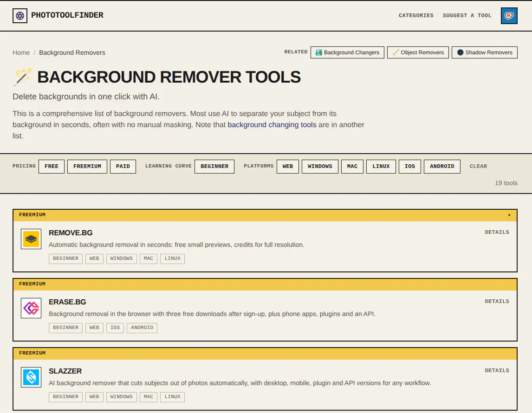532x413 pixels.
Task: Open DETAILS for Slazzer
Action: tap(497, 371)
